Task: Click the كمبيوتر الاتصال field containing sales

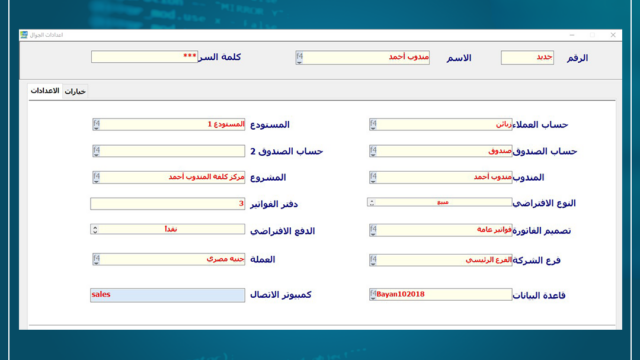Action: [x=168, y=295]
